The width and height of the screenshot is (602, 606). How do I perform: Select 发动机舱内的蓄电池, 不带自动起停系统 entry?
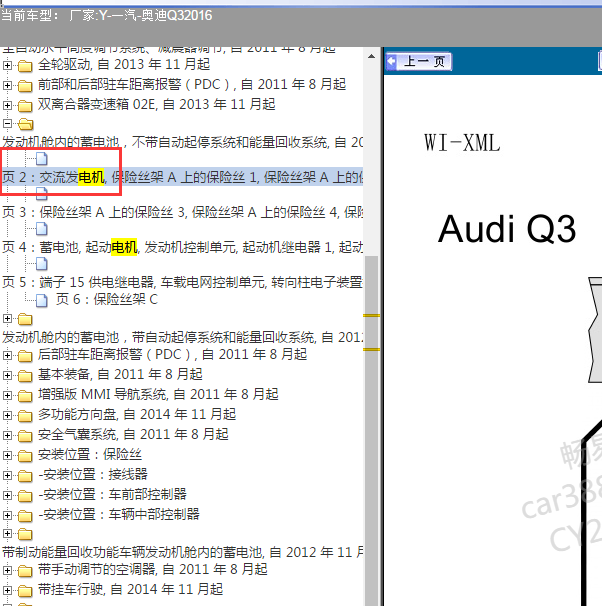[182, 142]
